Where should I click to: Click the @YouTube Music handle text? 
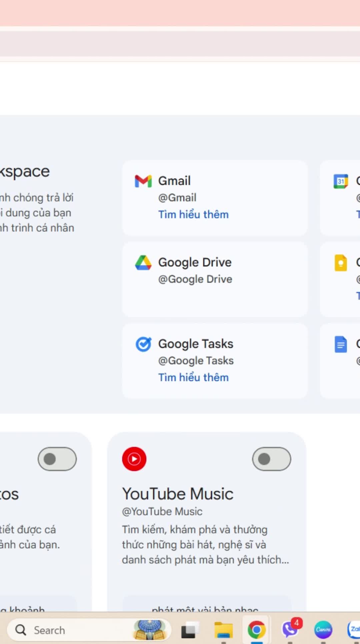[x=162, y=511]
